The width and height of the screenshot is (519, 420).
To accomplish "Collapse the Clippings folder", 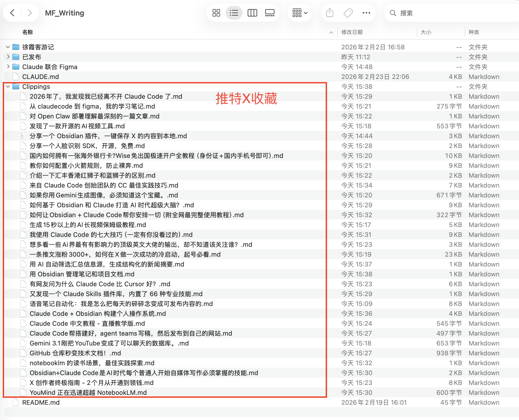I will [x=8, y=86].
